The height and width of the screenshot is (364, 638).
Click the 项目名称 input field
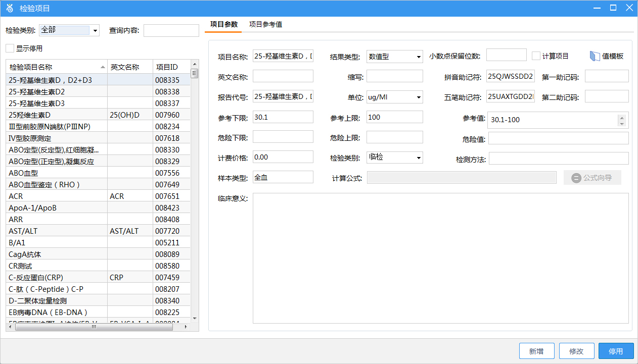point(283,57)
